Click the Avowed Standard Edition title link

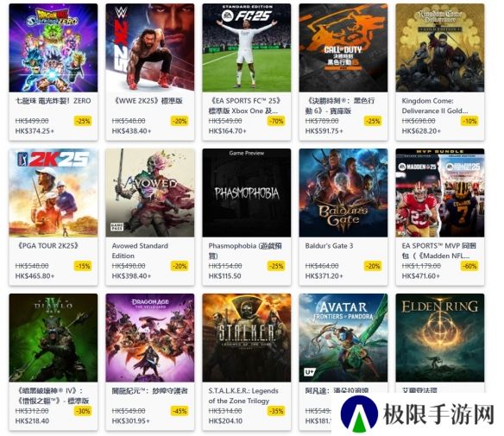140,250
